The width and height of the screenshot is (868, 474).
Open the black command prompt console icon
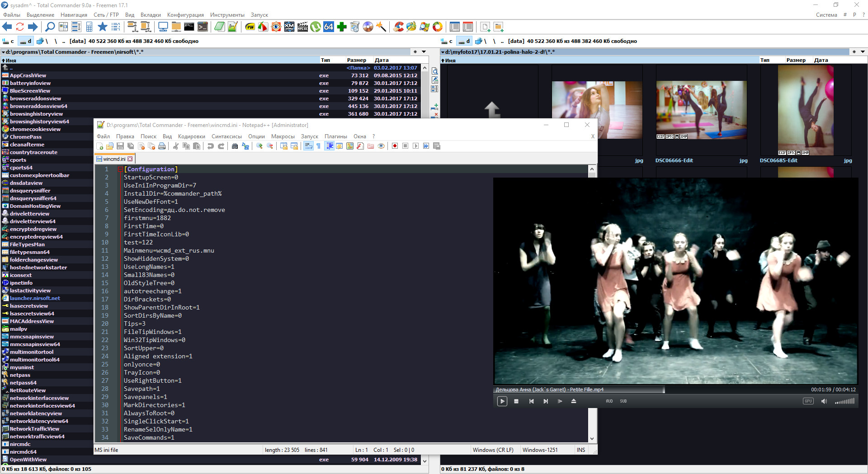coord(189,27)
